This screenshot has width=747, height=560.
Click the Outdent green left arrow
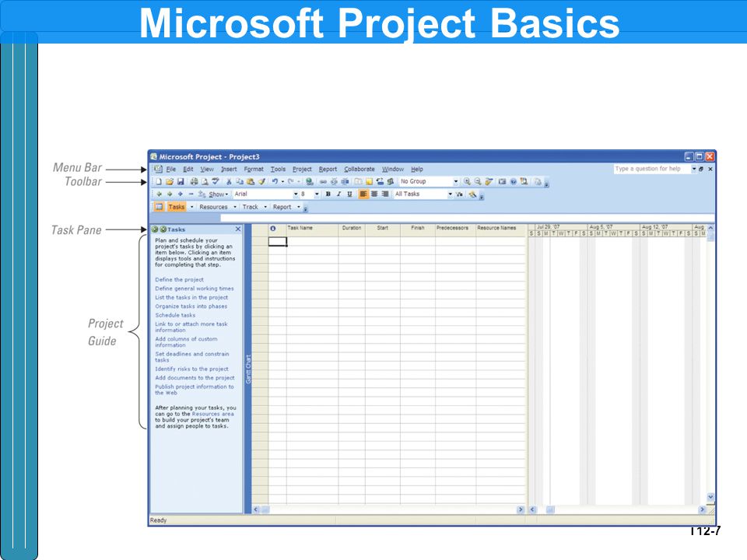[x=159, y=194]
